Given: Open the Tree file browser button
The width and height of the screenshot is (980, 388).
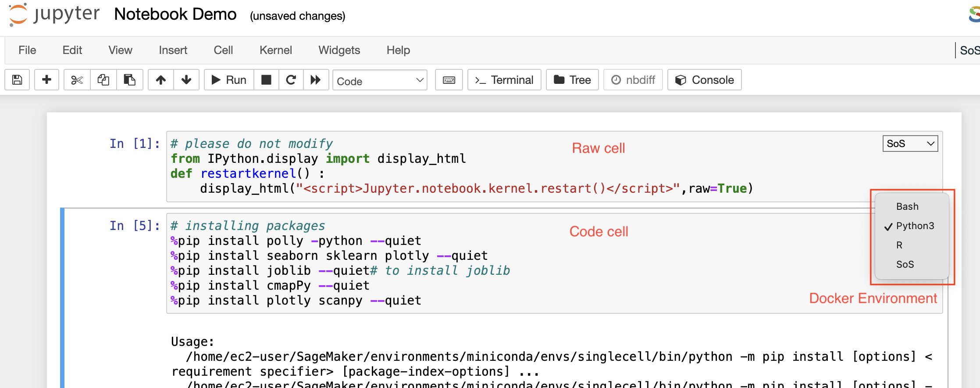Looking at the screenshot, I should [x=572, y=80].
